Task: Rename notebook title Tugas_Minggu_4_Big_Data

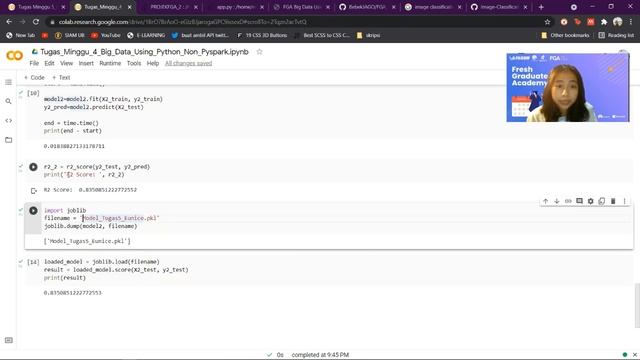Action: click(144, 52)
